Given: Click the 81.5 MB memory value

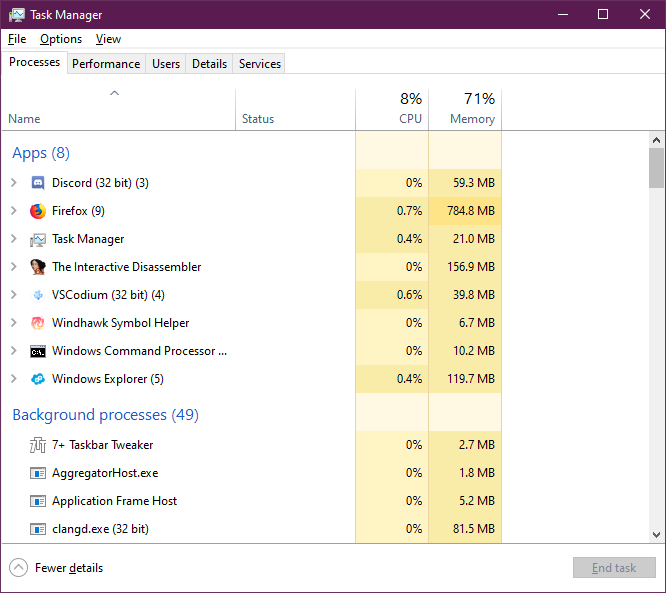Looking at the screenshot, I should click(x=474, y=529).
